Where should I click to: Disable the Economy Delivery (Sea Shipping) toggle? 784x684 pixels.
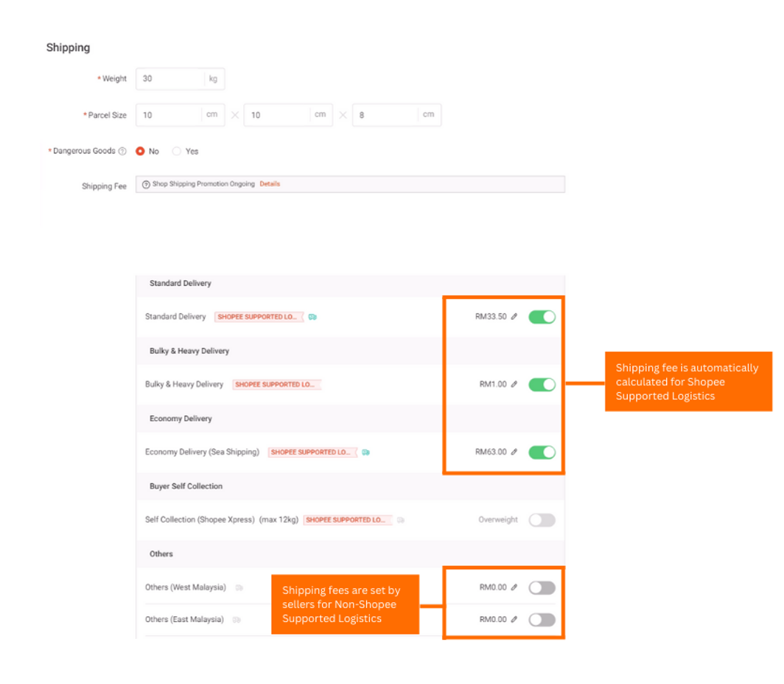[x=542, y=452]
